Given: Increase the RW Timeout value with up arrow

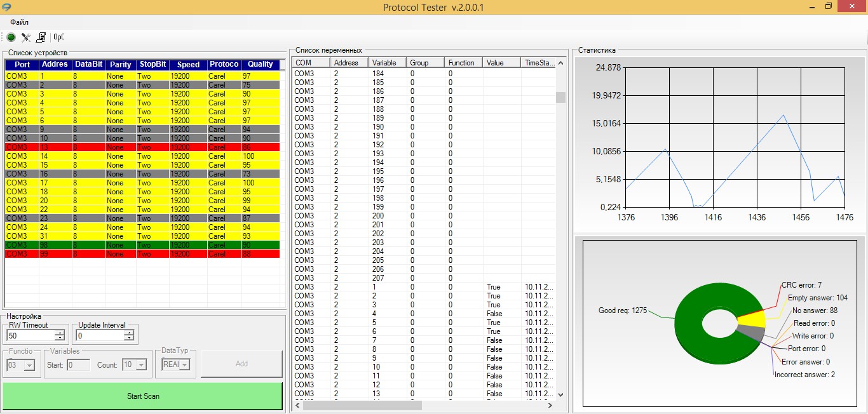Looking at the screenshot, I should 60,333.
